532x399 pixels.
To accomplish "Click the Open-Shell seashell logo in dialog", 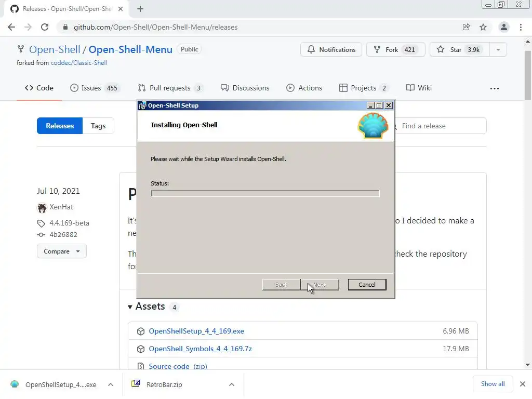I will 373,126.
